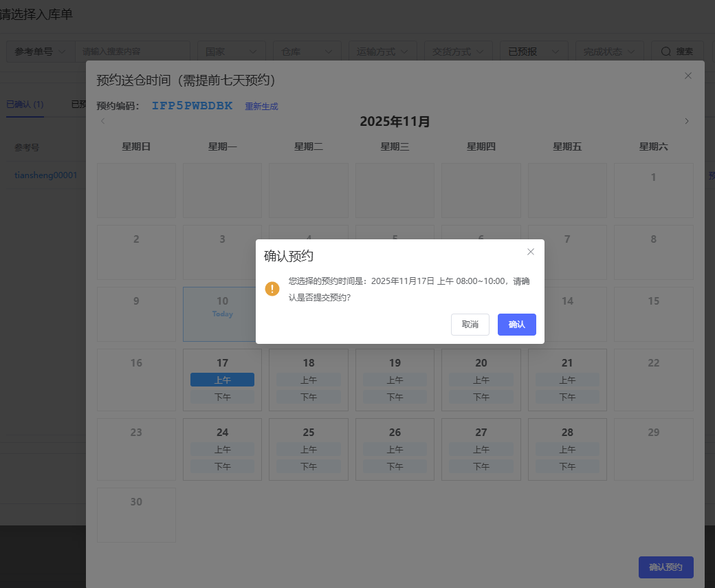Image resolution: width=715 pixels, height=588 pixels.
Task: Go to previous month using left arrow
Action: (x=103, y=122)
